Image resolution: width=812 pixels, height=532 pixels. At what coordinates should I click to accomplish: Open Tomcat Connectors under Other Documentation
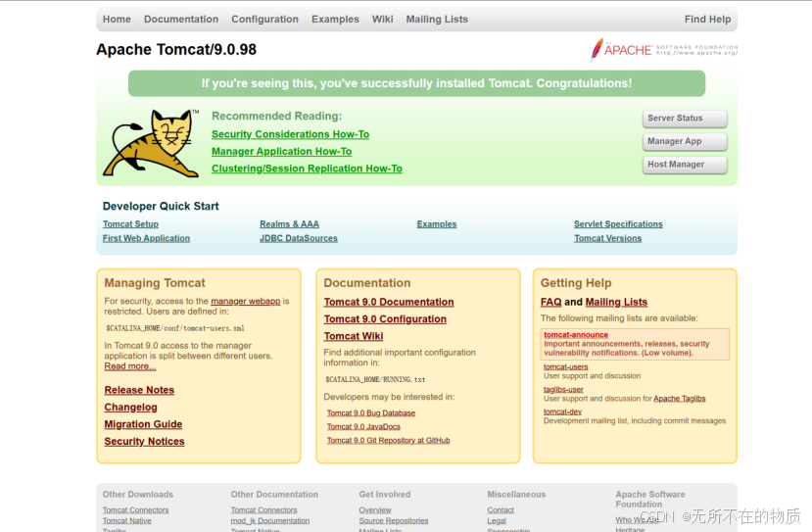tap(264, 510)
